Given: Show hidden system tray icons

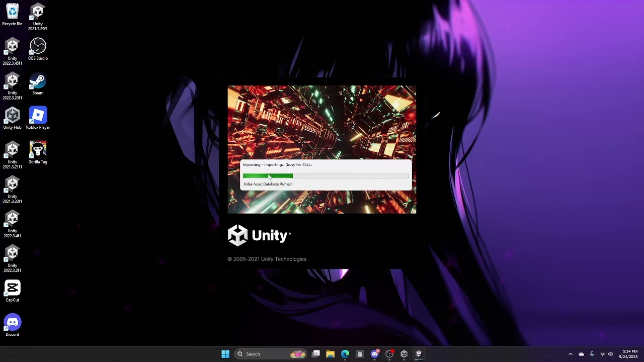Looking at the screenshot, I should click(x=570, y=354).
